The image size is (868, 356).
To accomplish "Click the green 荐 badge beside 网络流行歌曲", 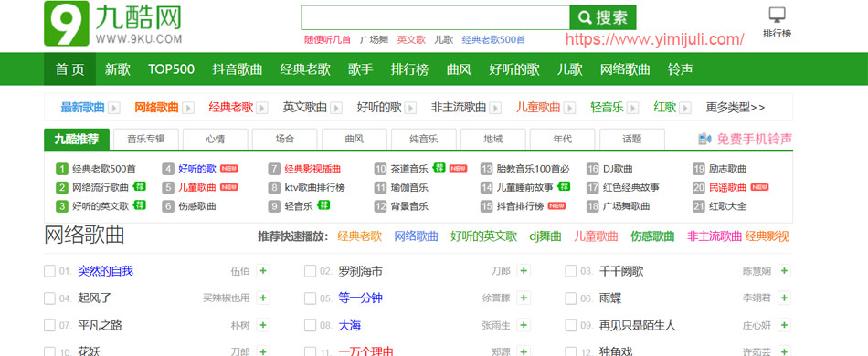I will pyautogui.click(x=141, y=186).
